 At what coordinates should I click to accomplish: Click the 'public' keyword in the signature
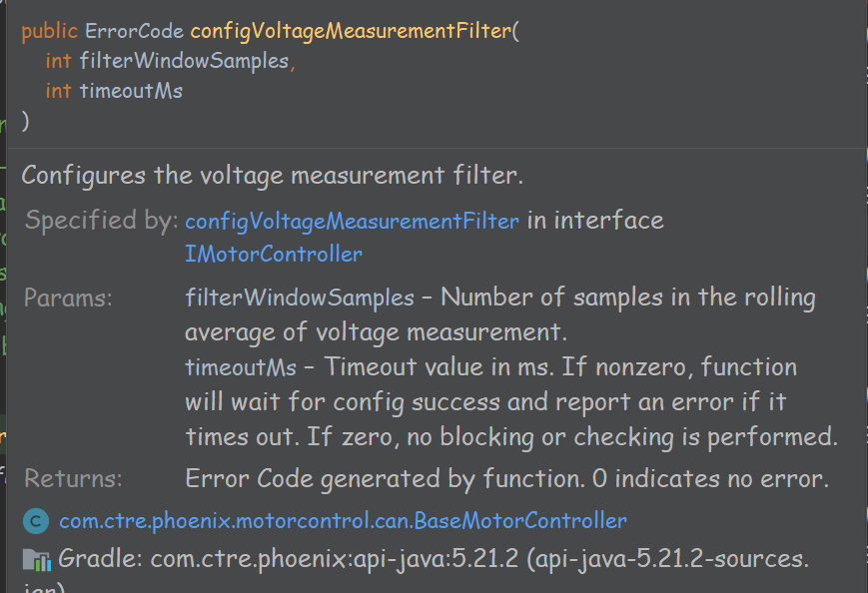49,31
